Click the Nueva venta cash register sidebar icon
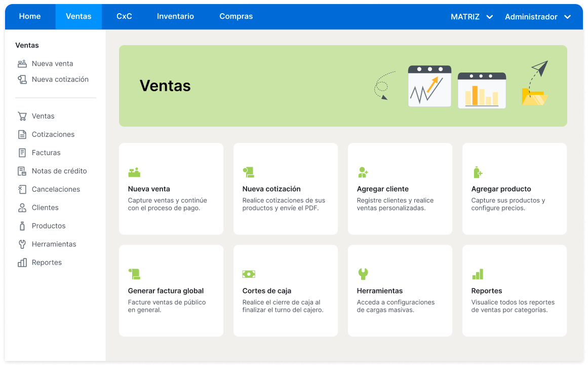This screenshot has width=588, height=367. coord(22,64)
